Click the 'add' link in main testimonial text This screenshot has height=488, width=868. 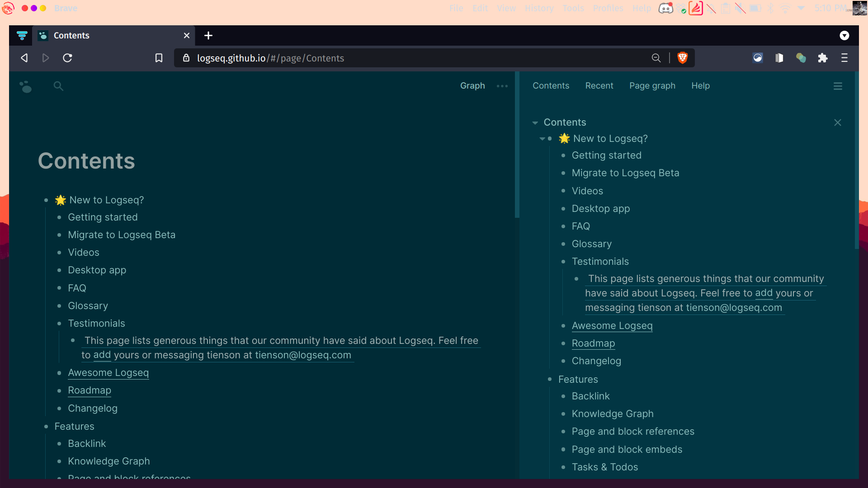[102, 355]
